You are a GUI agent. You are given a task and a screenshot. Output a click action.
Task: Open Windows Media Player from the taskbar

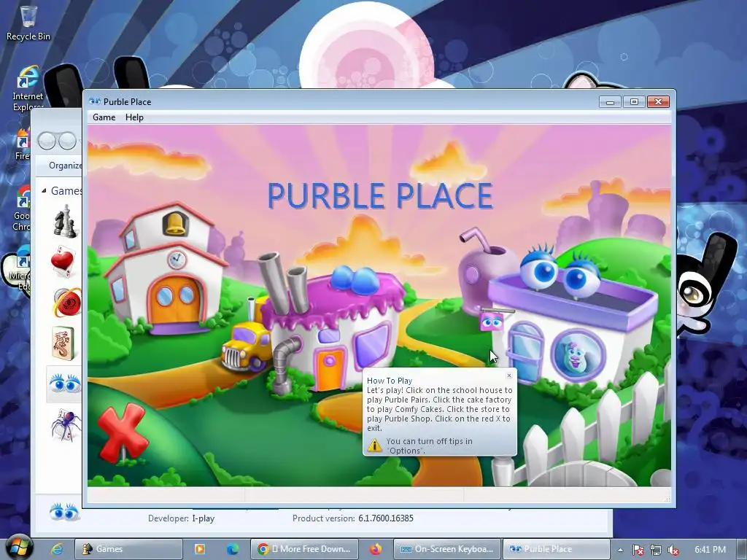[200, 549]
